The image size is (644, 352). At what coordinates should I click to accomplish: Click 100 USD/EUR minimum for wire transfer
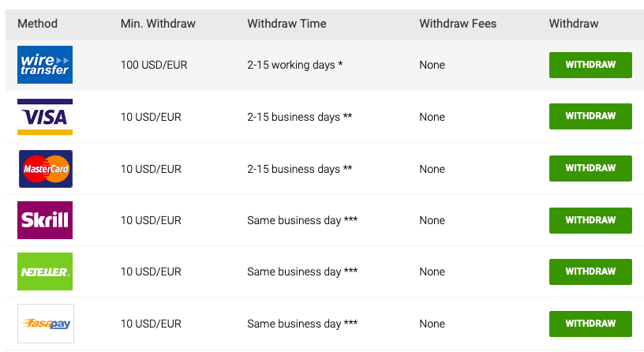click(154, 65)
